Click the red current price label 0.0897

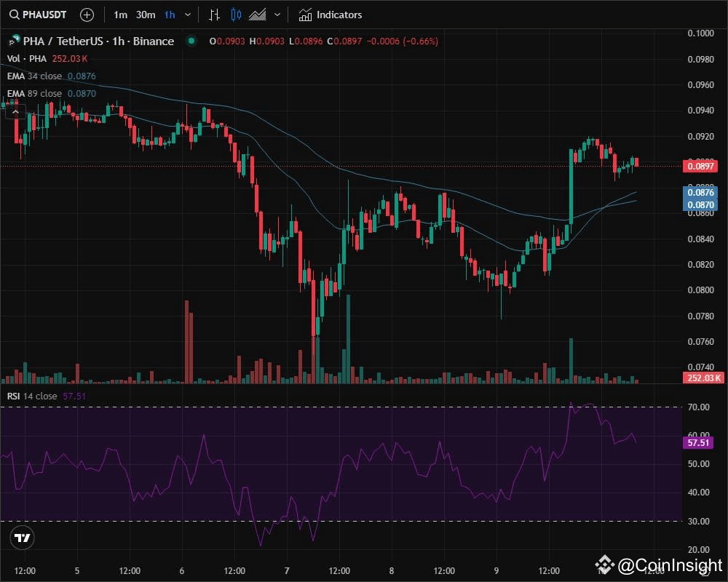tap(701, 167)
